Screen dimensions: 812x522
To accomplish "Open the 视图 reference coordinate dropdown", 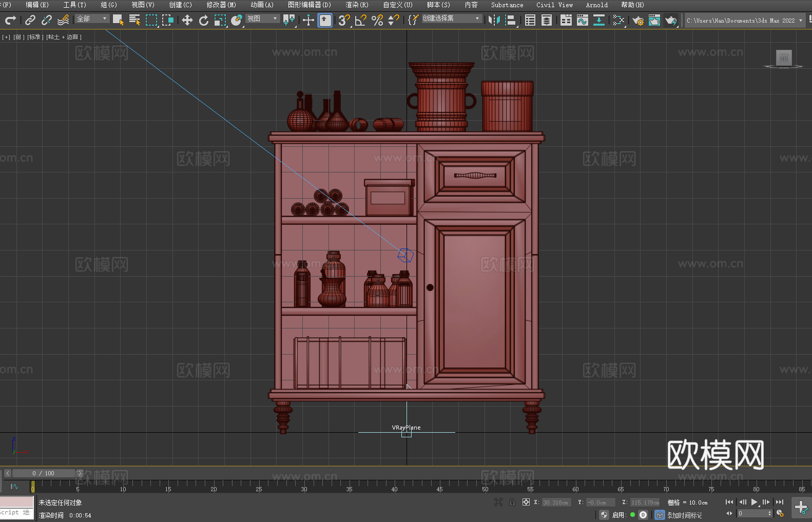I will click(262, 18).
